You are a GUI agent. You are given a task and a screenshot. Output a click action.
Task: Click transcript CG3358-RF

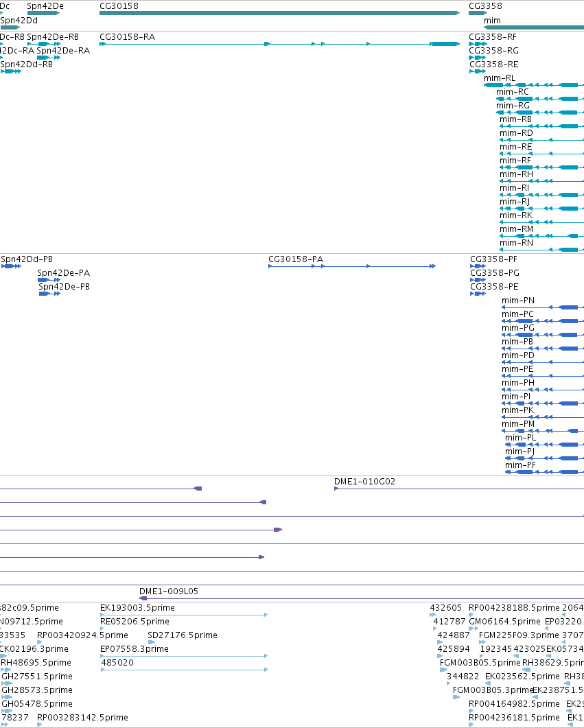493,36
